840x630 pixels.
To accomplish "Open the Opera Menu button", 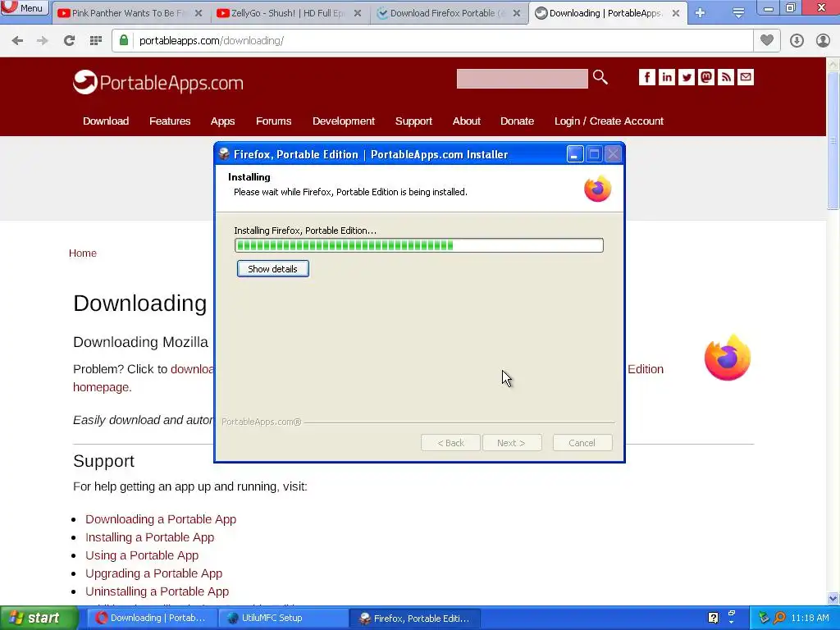I will coord(25,7).
